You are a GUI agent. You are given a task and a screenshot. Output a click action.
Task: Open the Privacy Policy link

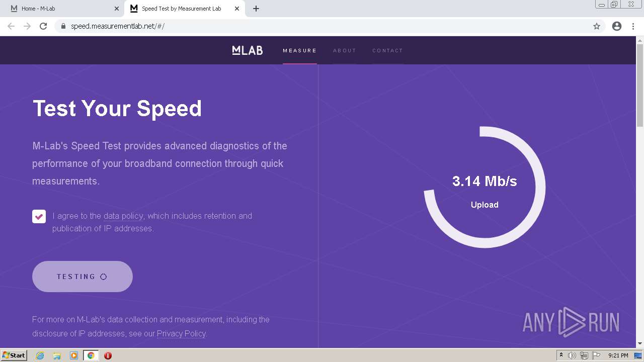(181, 333)
